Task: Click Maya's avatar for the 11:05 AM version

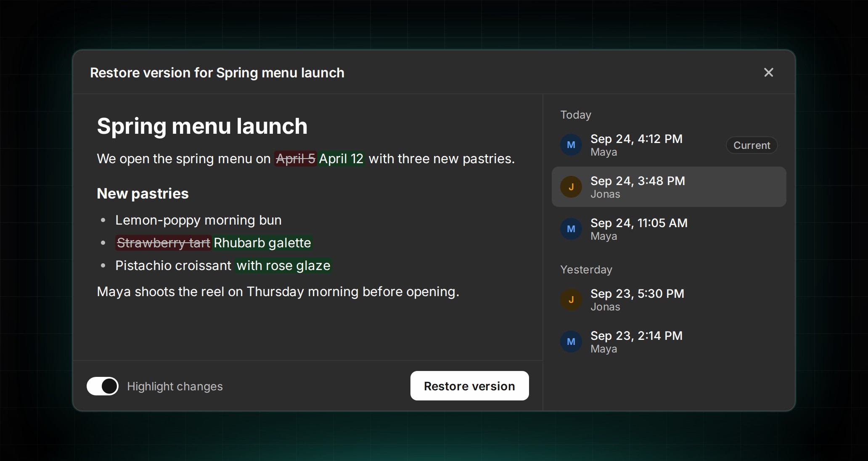Action: coord(571,229)
